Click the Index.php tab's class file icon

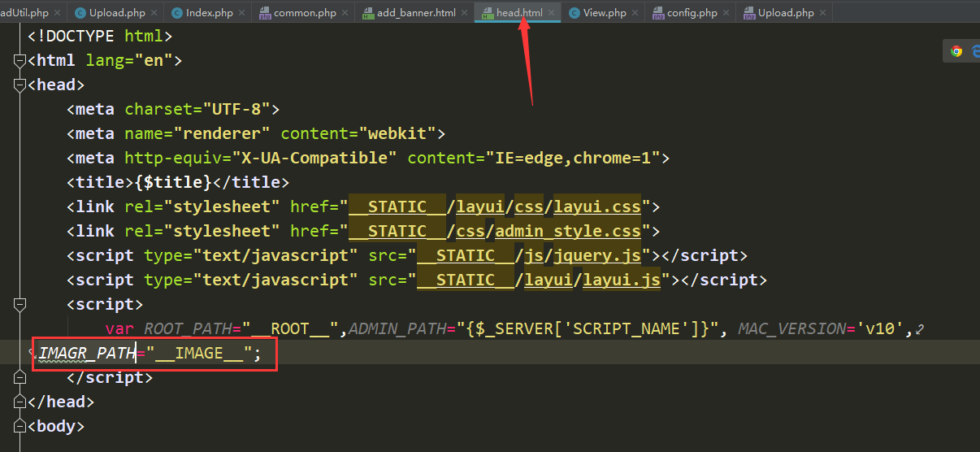click(x=177, y=13)
